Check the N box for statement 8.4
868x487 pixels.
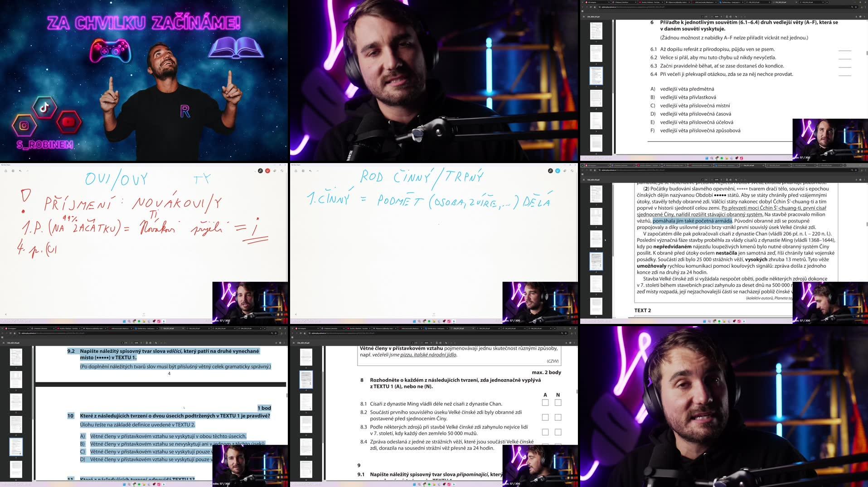coord(558,445)
